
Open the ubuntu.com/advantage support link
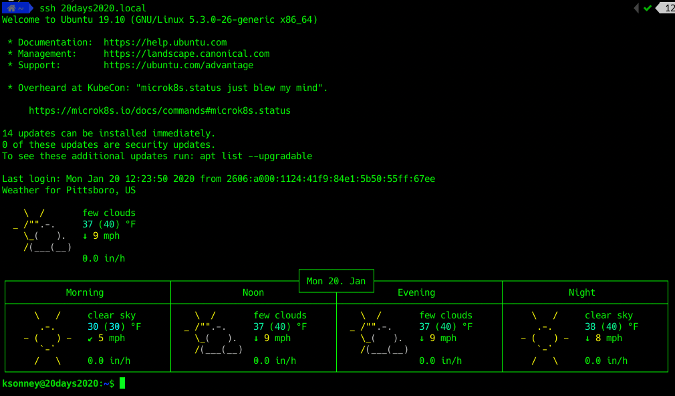tap(178, 65)
